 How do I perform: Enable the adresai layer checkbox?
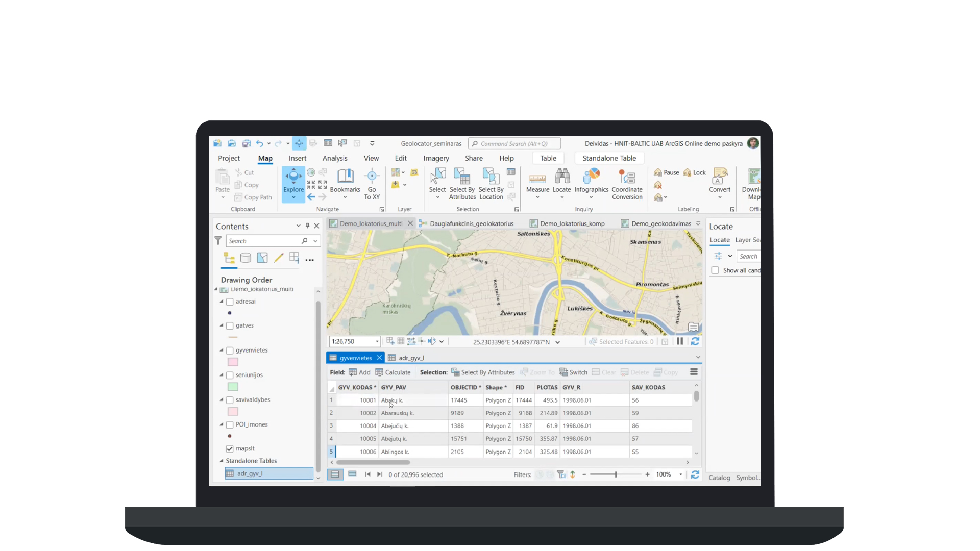230,302
